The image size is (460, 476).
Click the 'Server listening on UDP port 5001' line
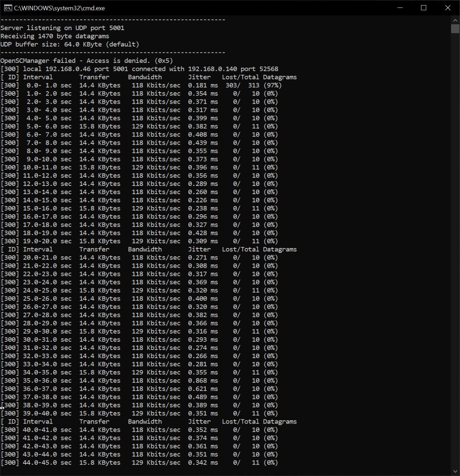pos(62,28)
